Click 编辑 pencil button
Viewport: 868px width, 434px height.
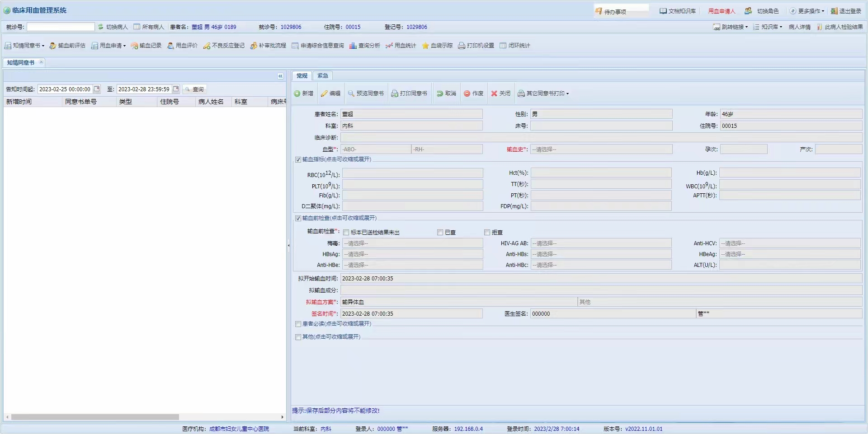point(330,93)
